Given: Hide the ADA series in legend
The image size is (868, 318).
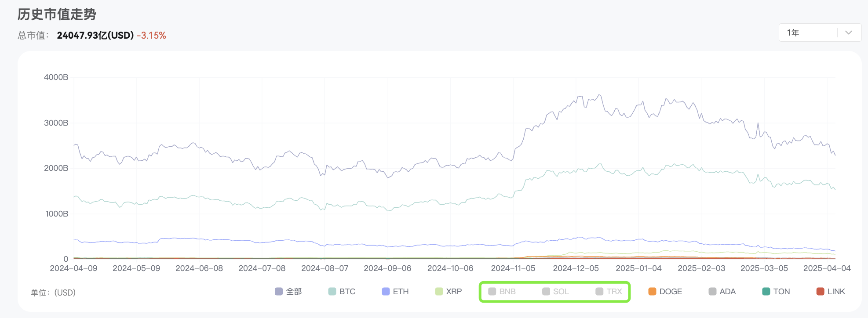Looking at the screenshot, I should 713,292.
